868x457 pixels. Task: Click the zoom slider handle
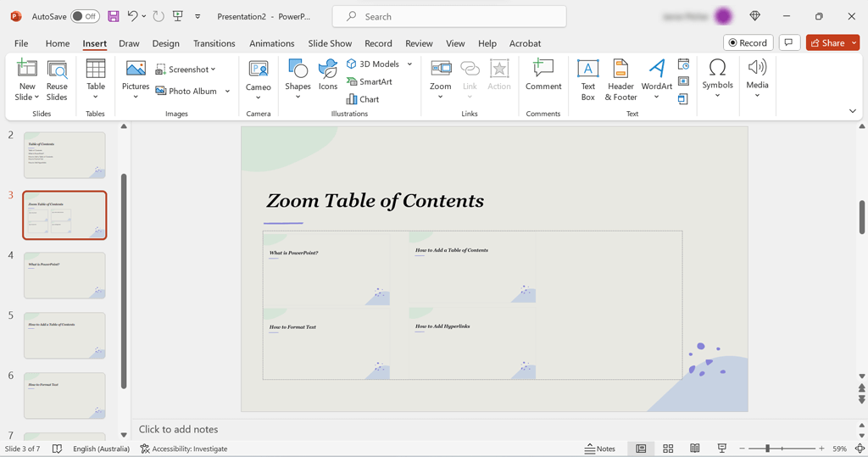[x=767, y=449]
